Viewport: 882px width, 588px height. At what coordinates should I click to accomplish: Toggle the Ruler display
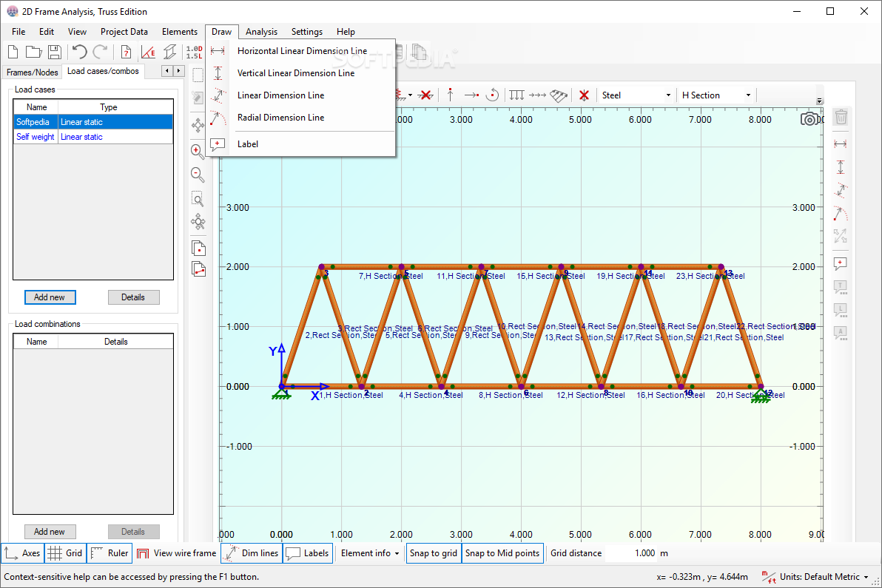pos(110,553)
